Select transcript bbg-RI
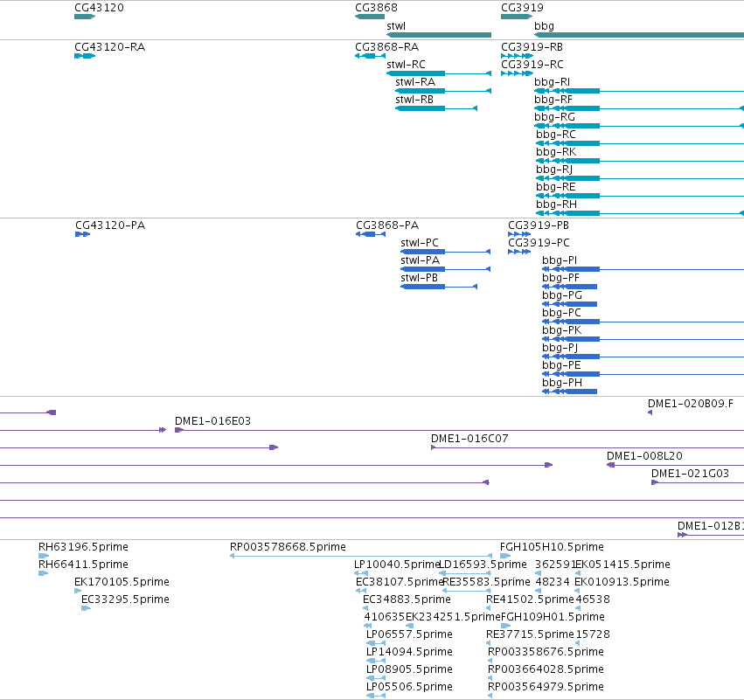 (553, 82)
